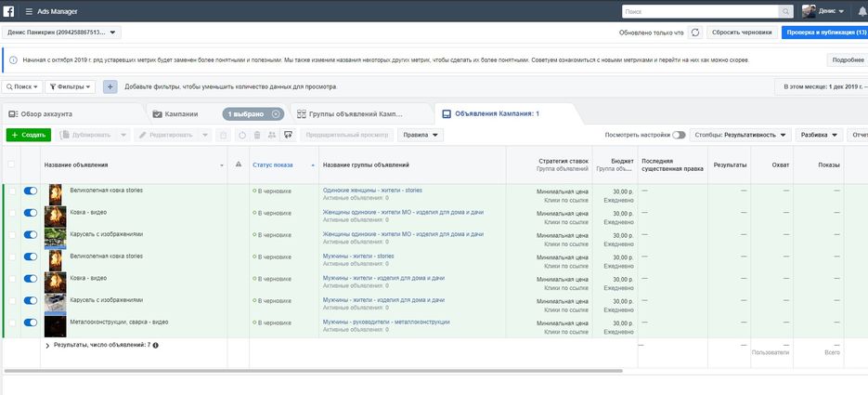Open the 'Столбцы: Результативность' dropdown
868x395 pixels.
740,135
